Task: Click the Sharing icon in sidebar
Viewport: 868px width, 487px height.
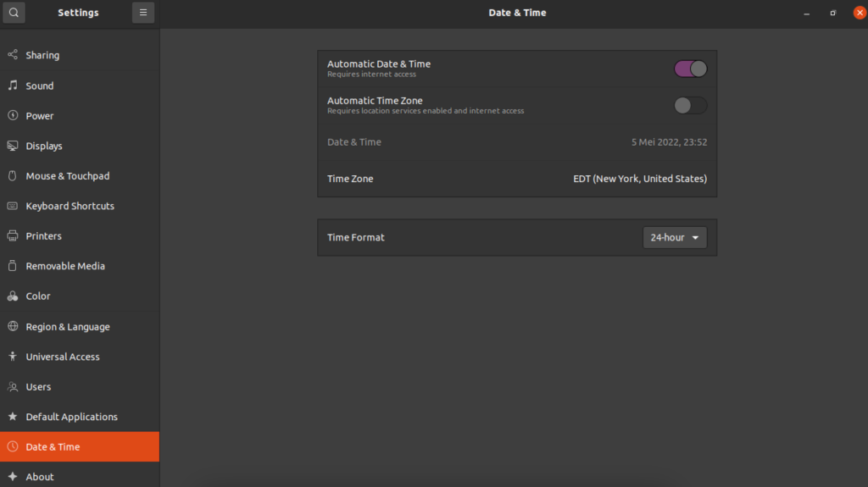Action: coord(13,55)
